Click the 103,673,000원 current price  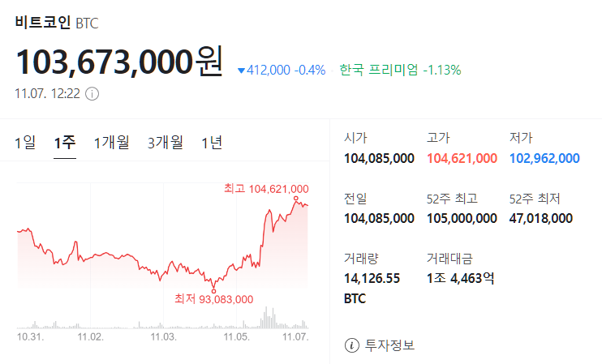118,62
